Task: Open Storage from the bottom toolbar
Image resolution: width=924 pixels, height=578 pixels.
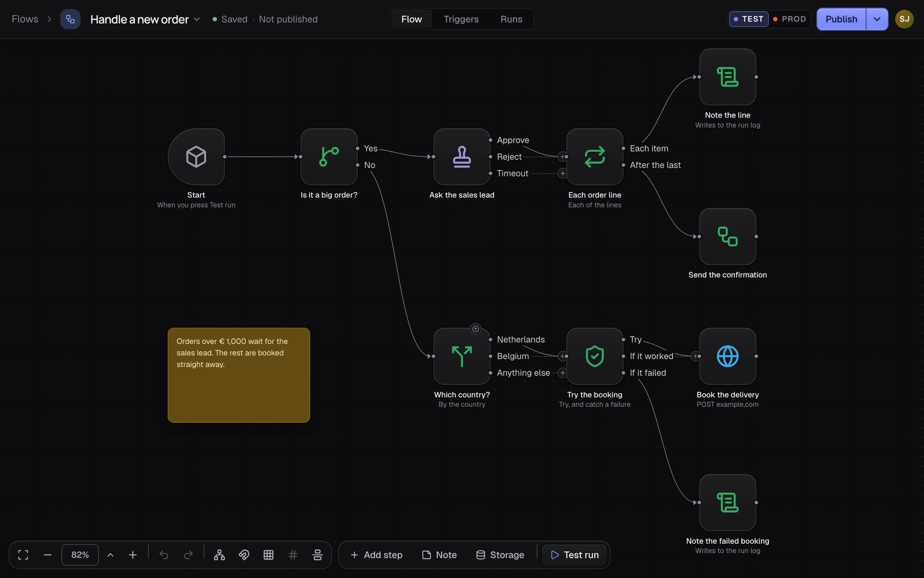Action: 500,555
